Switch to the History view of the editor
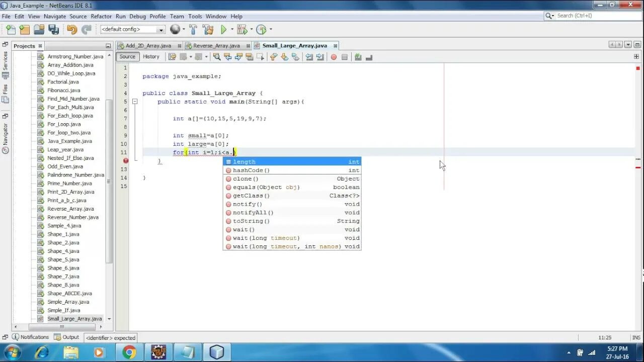Image resolution: width=644 pixels, height=362 pixels. pyautogui.click(x=151, y=56)
